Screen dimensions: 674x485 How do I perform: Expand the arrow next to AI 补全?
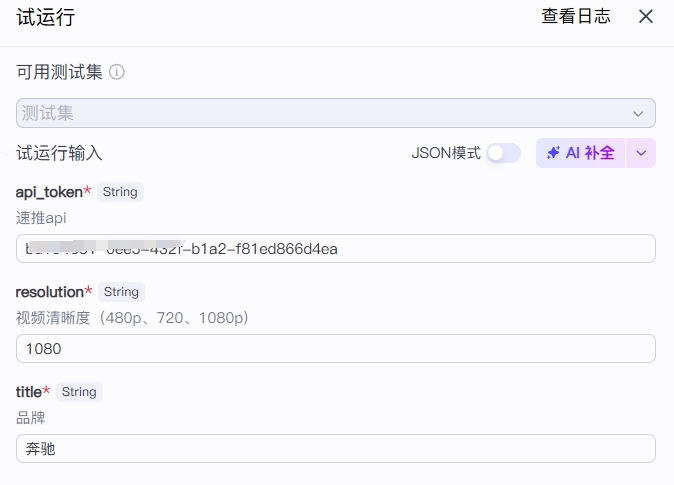(641, 153)
